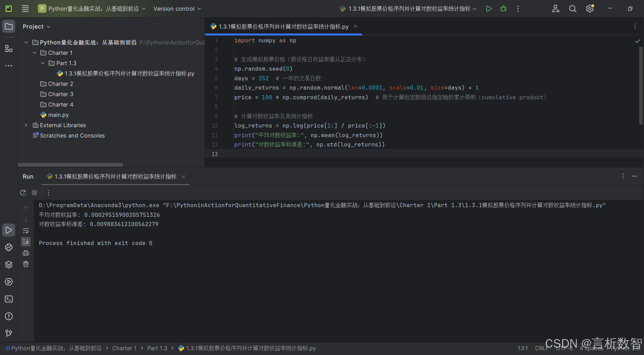Open the Project view dropdown

click(x=36, y=27)
